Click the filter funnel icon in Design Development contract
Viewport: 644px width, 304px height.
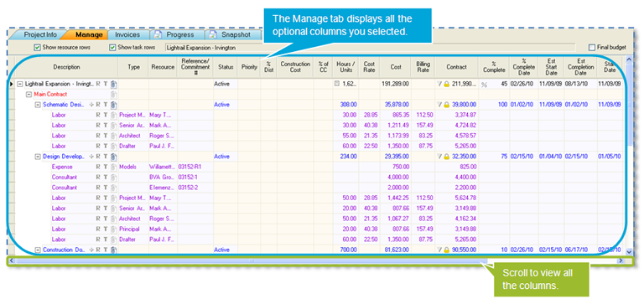(439, 157)
